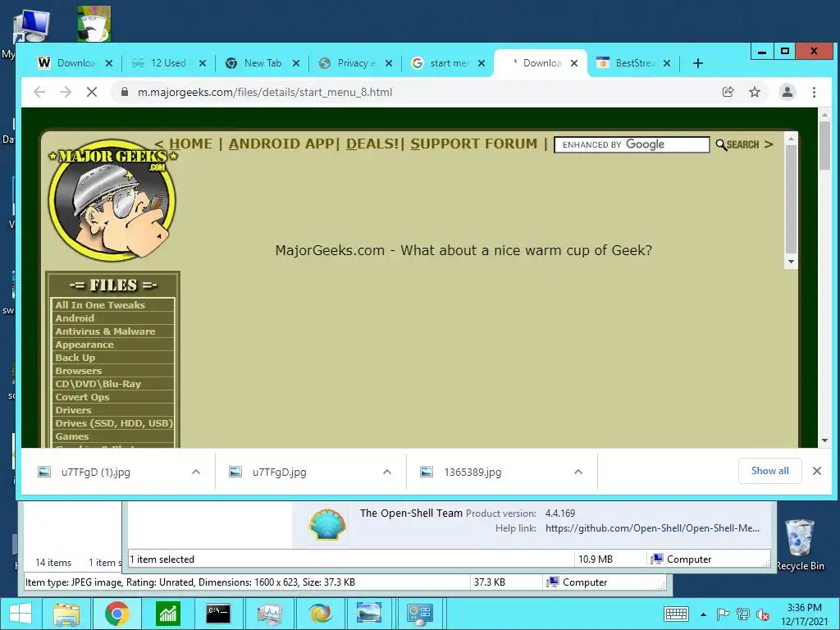Click the muted volume tray icon
Viewport: 840px width, 630px height.
tap(762, 614)
